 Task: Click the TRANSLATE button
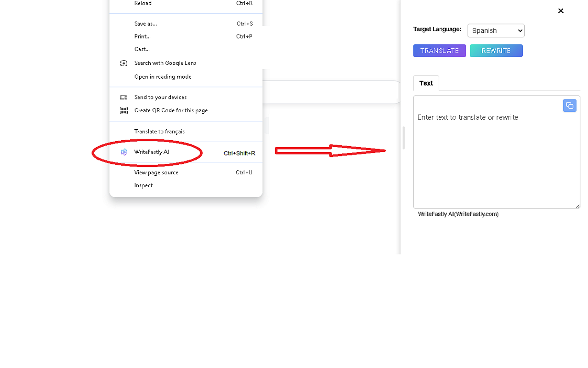tap(440, 51)
